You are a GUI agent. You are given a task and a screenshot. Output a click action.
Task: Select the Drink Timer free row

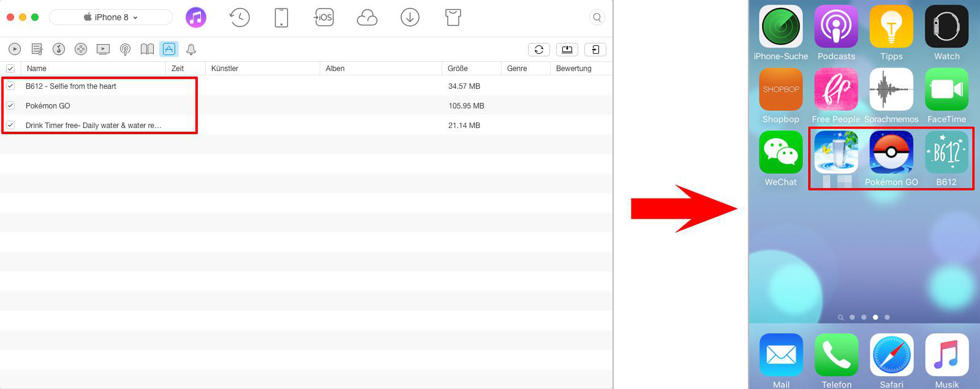point(306,125)
